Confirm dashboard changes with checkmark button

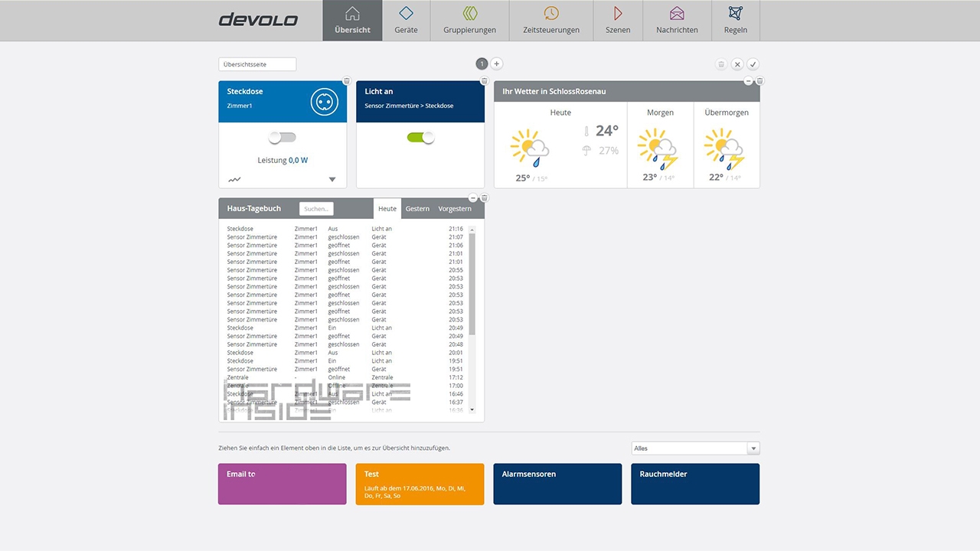753,64
